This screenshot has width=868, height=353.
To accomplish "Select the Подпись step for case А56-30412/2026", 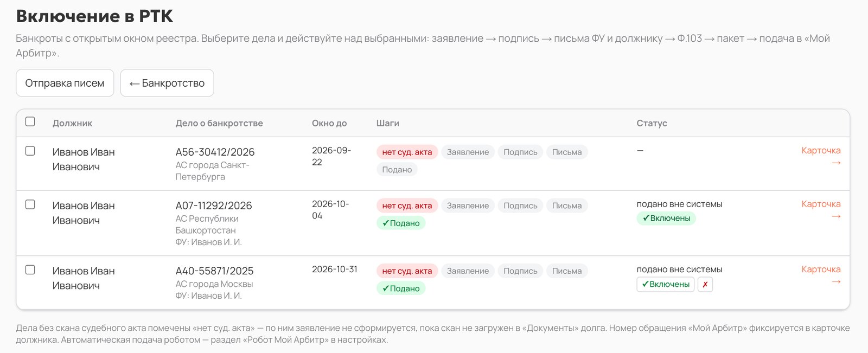I will 520,152.
